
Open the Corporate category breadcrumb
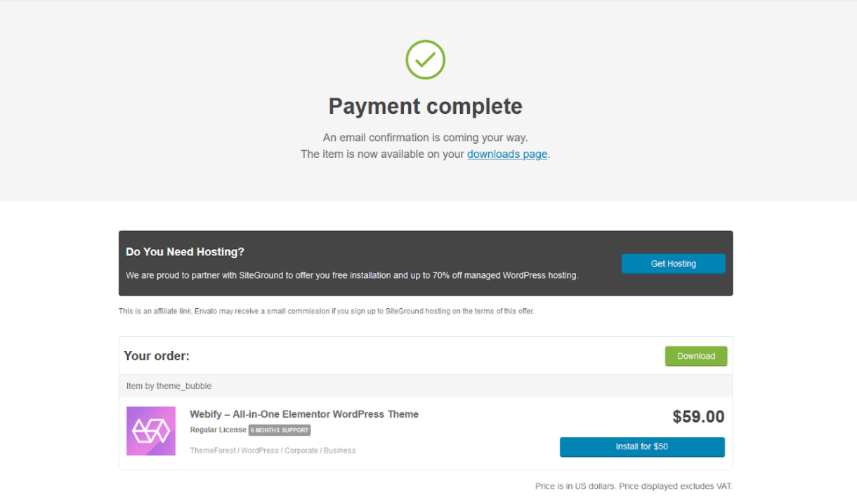point(301,451)
